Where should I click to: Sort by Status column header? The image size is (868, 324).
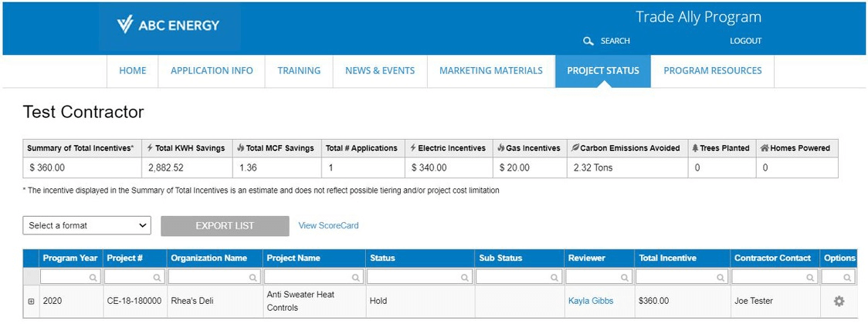419,258
